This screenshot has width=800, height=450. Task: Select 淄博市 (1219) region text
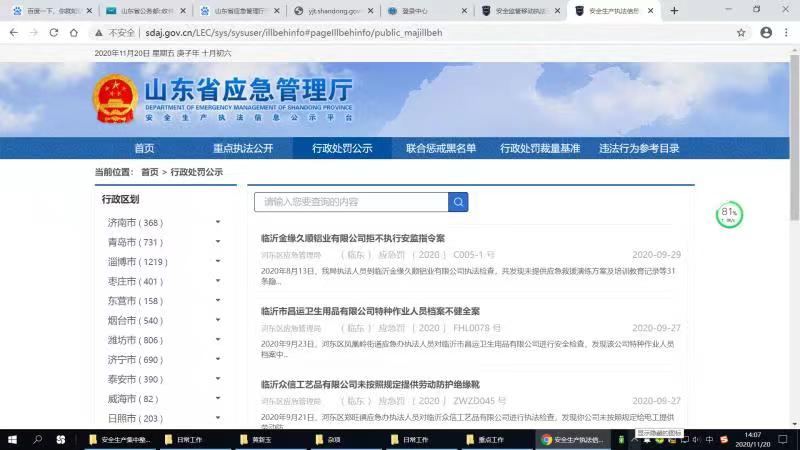tap(138, 262)
